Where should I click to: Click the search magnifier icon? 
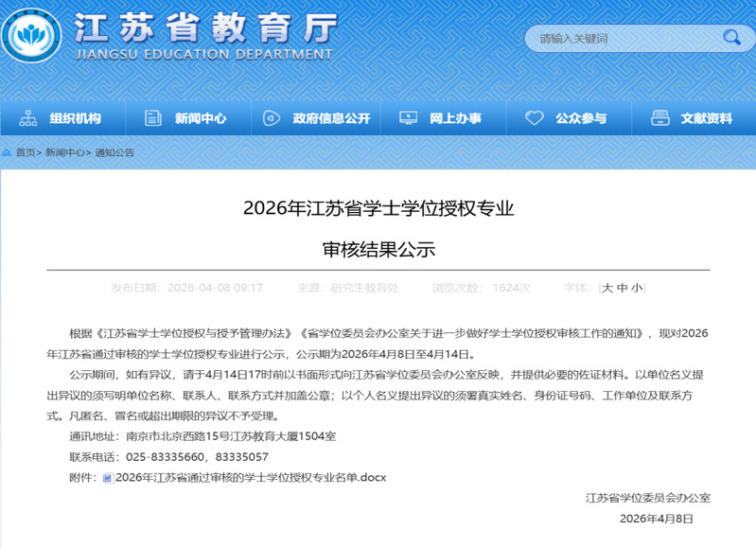[x=731, y=38]
